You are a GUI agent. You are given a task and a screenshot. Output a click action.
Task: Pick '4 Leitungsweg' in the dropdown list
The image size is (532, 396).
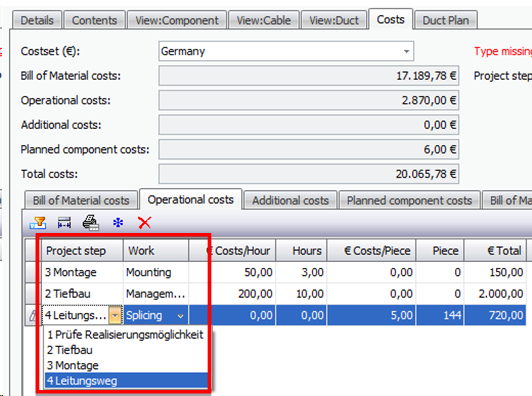click(126, 381)
